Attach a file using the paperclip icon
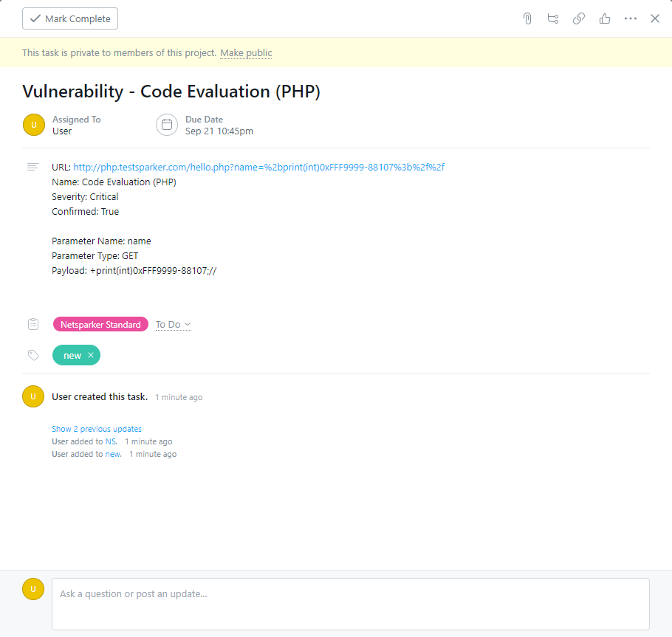Viewport: 672px width, 637px height. point(527,18)
